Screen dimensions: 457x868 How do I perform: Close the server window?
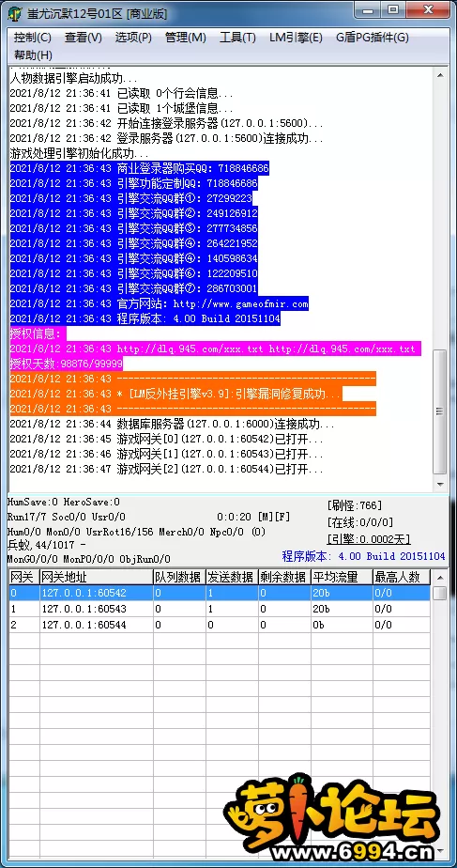click(428, 9)
